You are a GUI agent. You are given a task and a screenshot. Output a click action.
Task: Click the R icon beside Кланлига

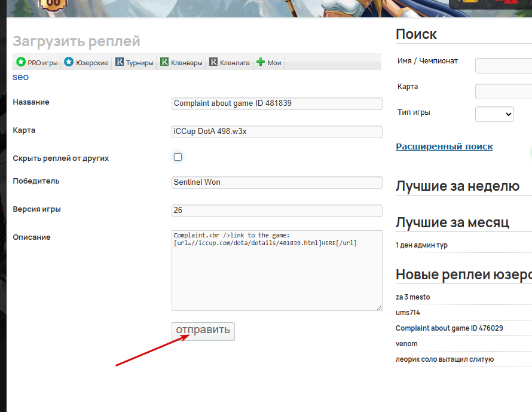(213, 62)
